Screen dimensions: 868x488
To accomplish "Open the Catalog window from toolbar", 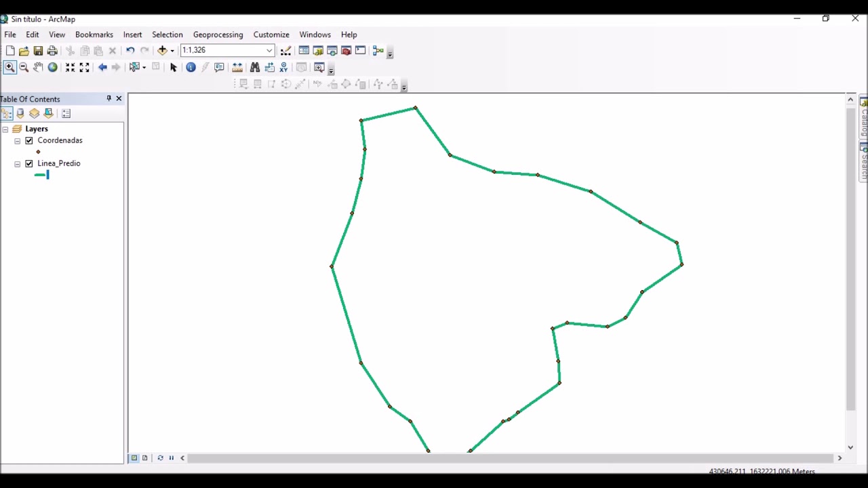I will 318,51.
